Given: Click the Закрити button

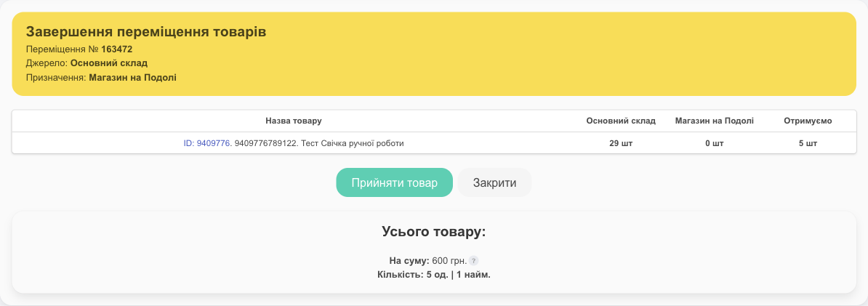Looking at the screenshot, I should [x=494, y=182].
